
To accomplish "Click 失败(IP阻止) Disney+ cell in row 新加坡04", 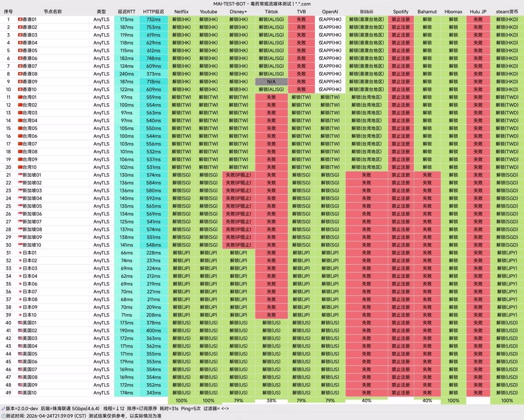I will tap(238, 198).
